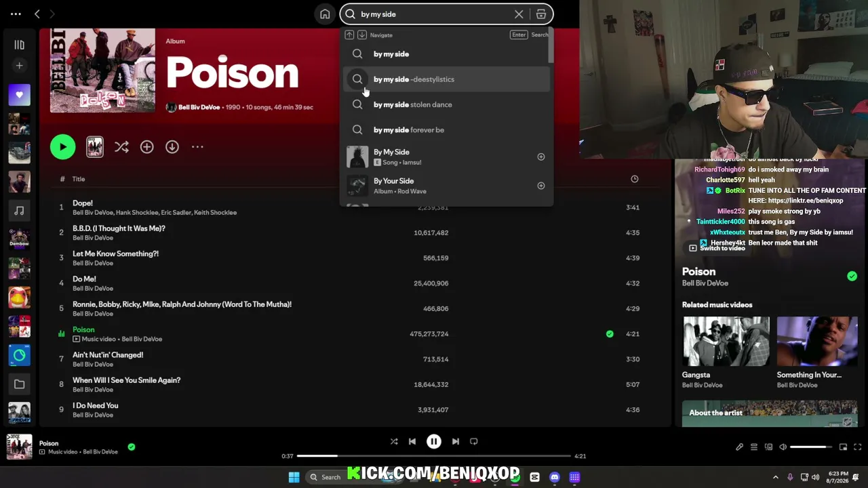This screenshot has width=868, height=488.
Task: Select the "by my side -deestylistics" suggestion
Action: 446,79
